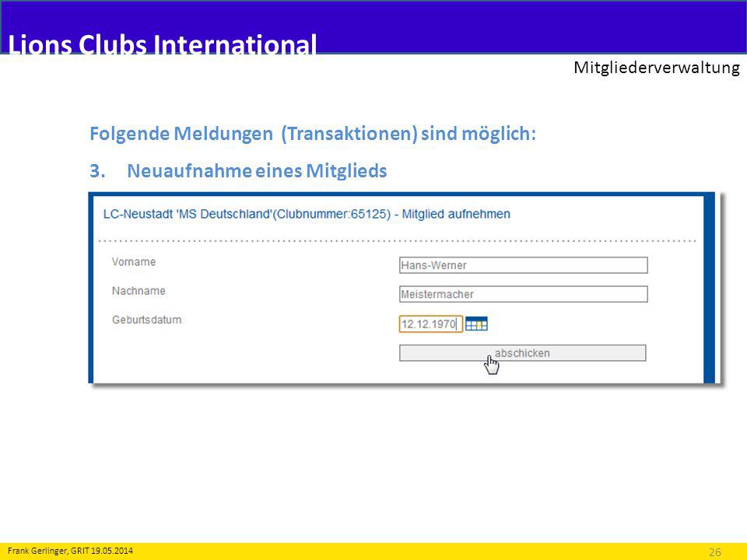Viewport: 747px width, 560px height.
Task: Focus the Nachname field containing Meistermacher
Action: [x=524, y=294]
